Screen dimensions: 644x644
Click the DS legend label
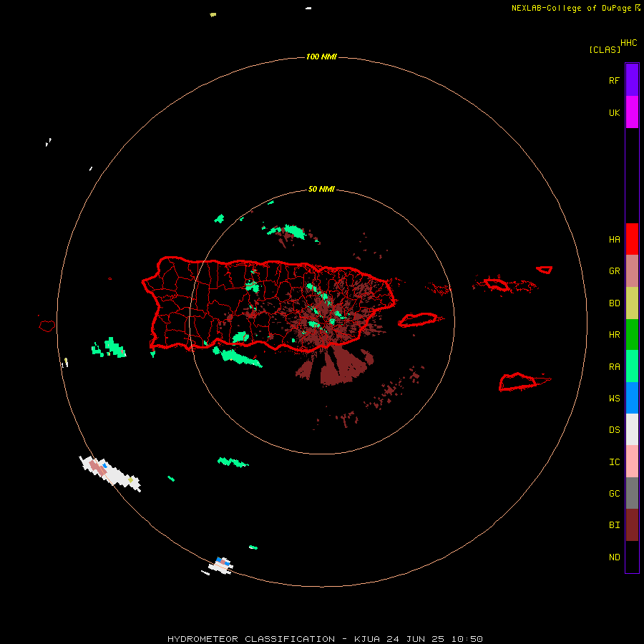[x=614, y=430]
